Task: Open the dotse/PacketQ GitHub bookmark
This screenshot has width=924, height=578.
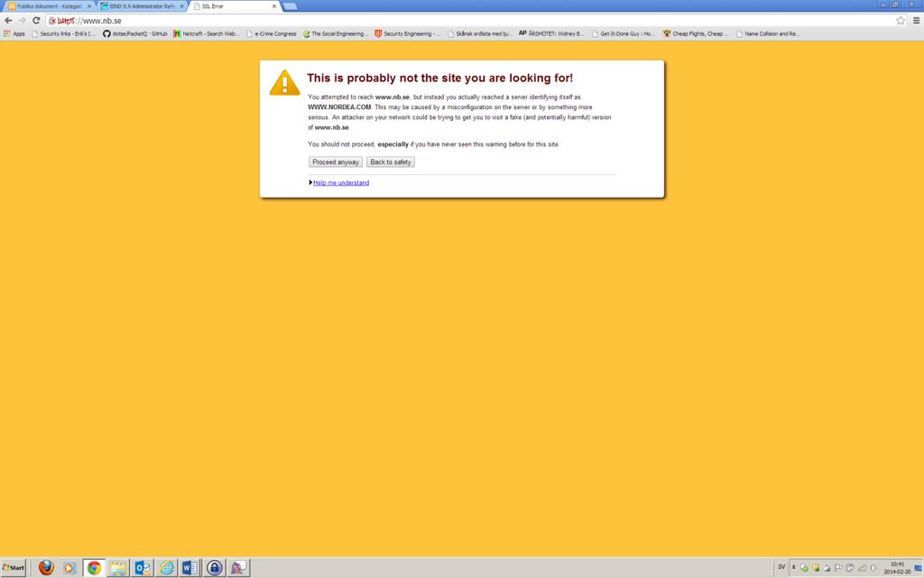Action: click(135, 33)
